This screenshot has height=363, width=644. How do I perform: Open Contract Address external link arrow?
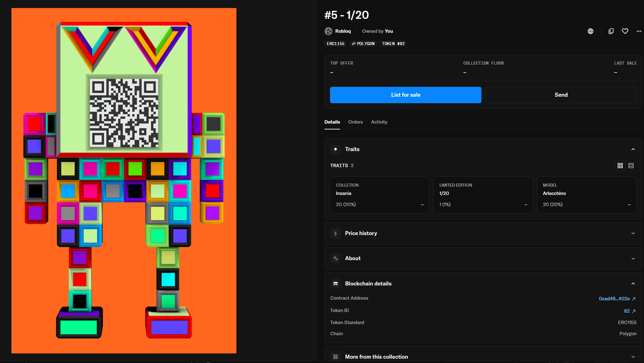(x=634, y=299)
